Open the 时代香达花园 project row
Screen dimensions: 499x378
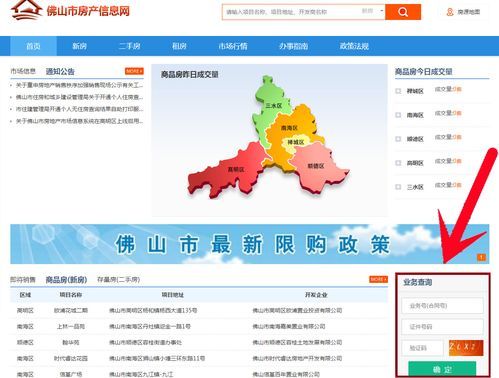click(199, 358)
